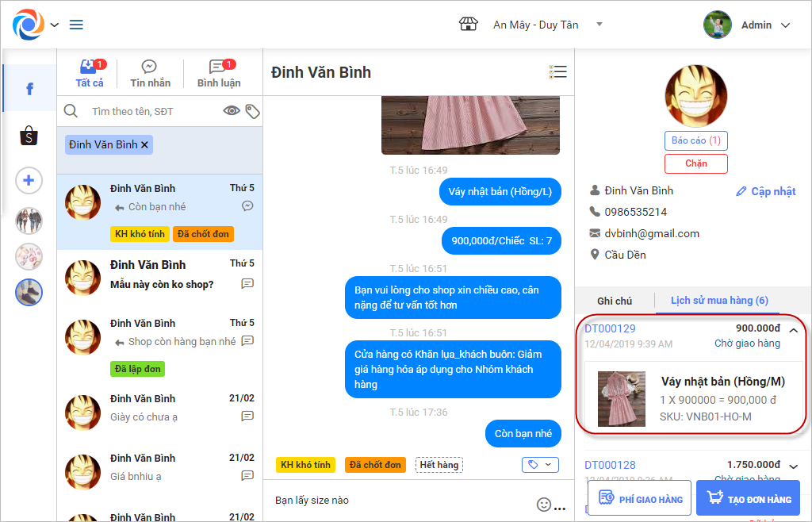Open the list menu icon in chat header
The width and height of the screenshot is (812, 522).
click(557, 72)
